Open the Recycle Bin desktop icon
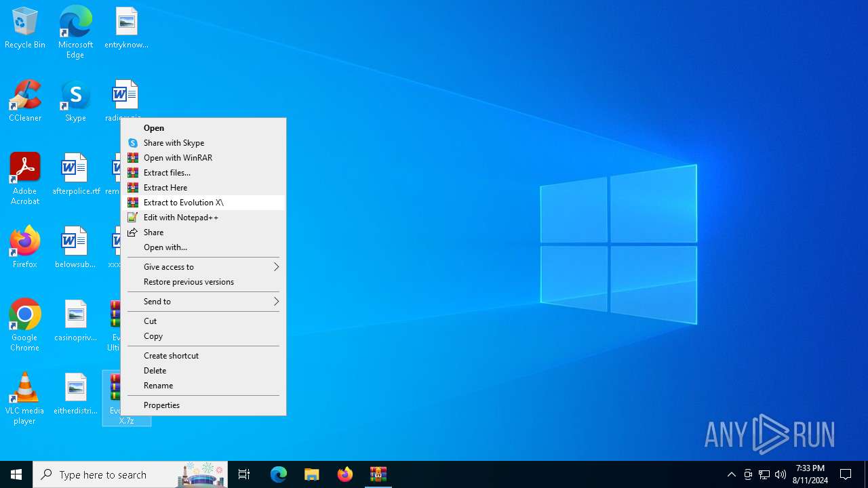This screenshot has width=868, height=488. tap(25, 28)
